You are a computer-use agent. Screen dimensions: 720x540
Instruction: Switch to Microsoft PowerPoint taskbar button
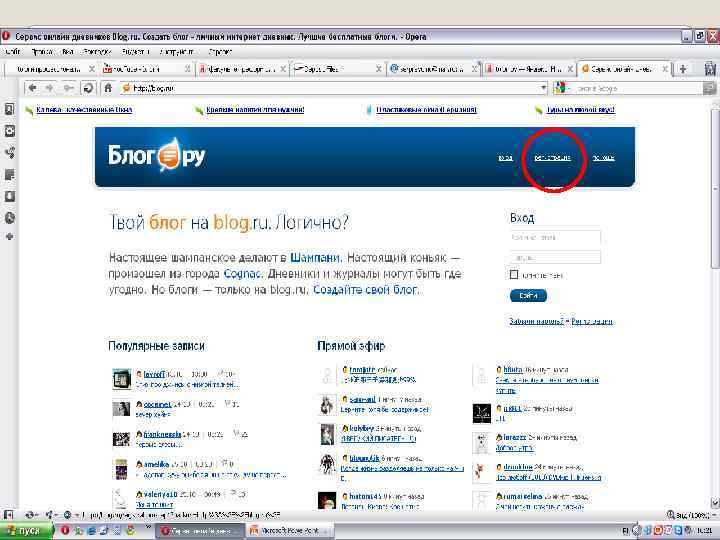tap(290, 530)
